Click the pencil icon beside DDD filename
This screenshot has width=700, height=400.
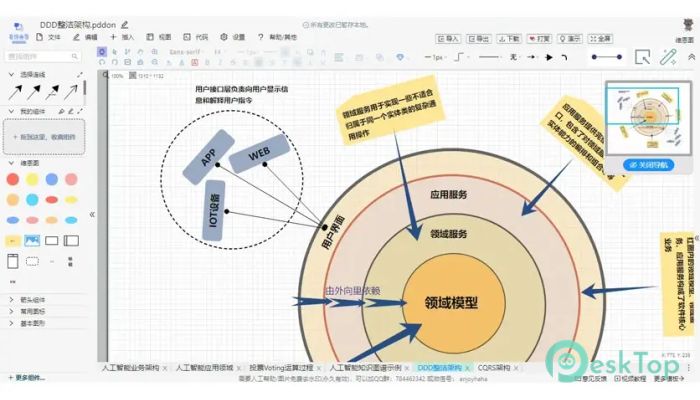[x=125, y=25]
